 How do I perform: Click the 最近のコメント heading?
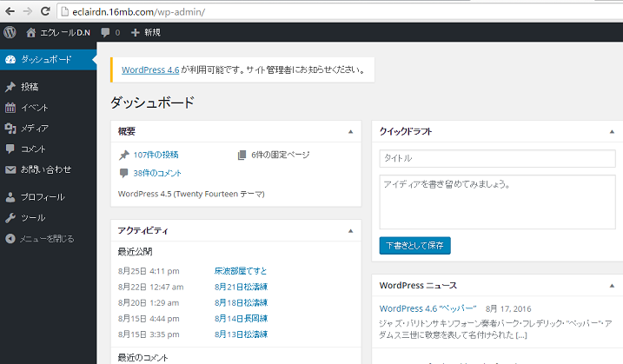pyautogui.click(x=143, y=358)
